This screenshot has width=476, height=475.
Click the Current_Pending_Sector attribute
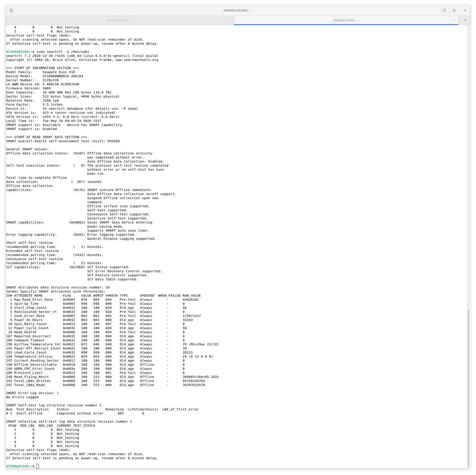point(36,361)
